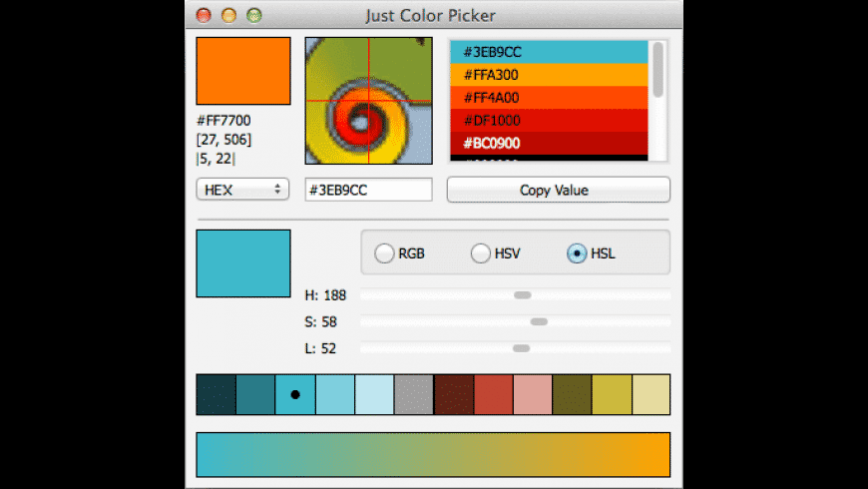Open the HEX color format dropdown
The height and width of the screenshot is (489, 868).
(242, 190)
